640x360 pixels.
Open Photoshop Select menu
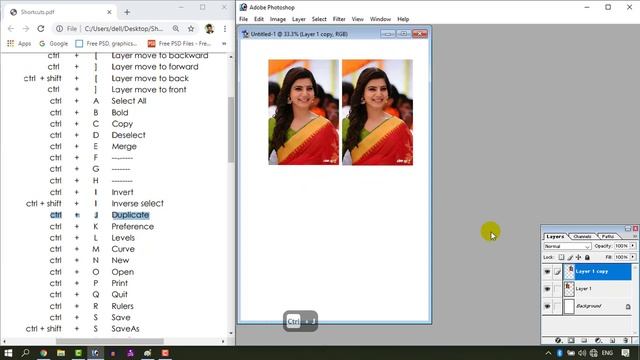(x=319, y=19)
